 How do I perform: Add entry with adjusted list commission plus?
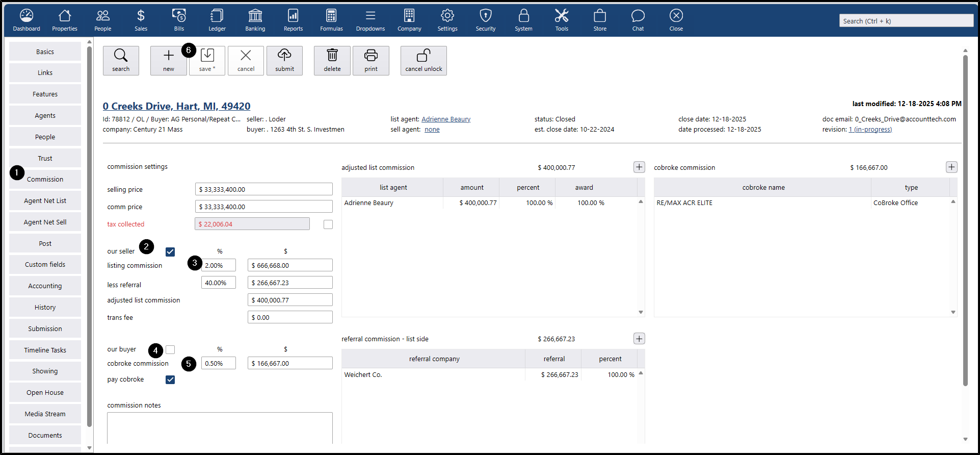tap(639, 167)
